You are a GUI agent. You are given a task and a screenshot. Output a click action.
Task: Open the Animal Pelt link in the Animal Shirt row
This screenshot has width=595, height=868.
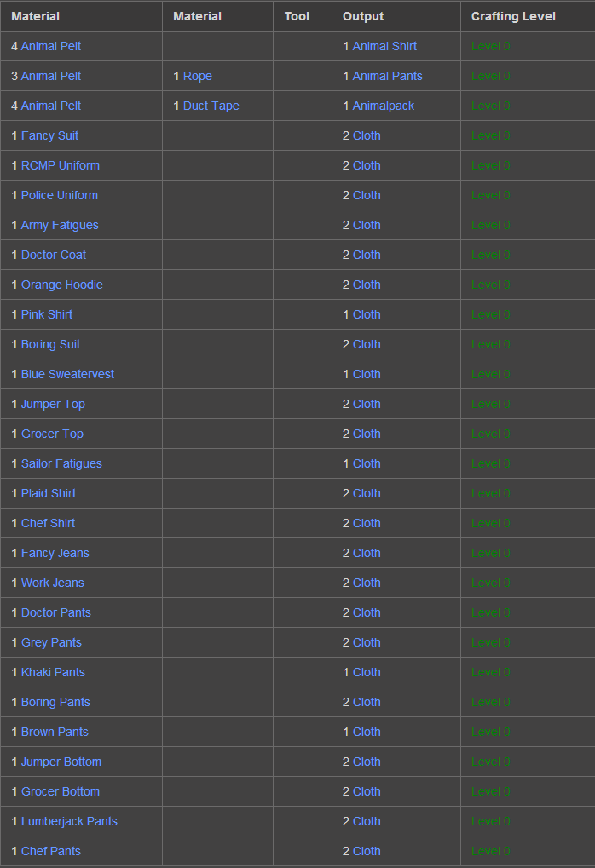tap(51, 47)
